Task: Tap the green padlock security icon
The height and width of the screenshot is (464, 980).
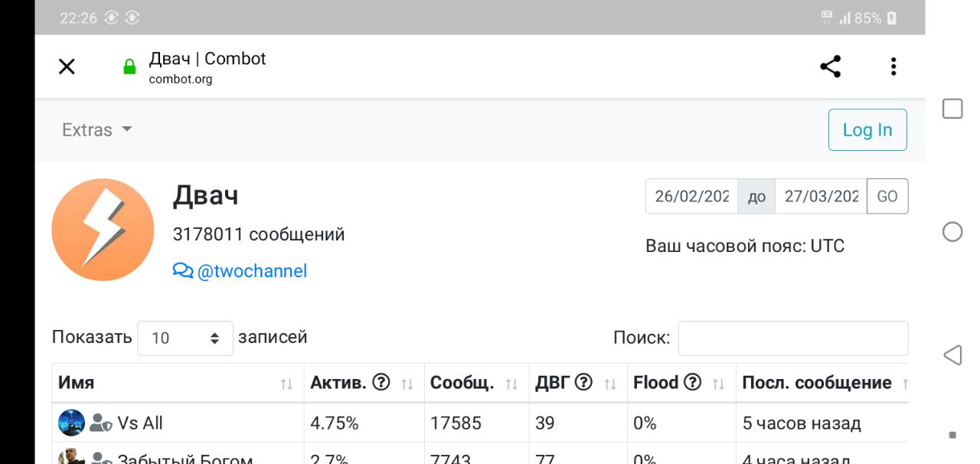Action: pyautogui.click(x=129, y=67)
